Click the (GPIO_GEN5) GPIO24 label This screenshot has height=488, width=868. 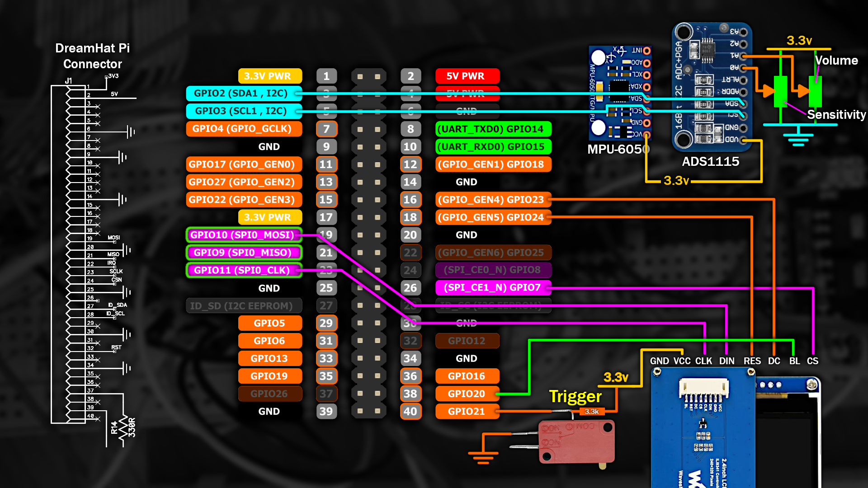pos(493,217)
